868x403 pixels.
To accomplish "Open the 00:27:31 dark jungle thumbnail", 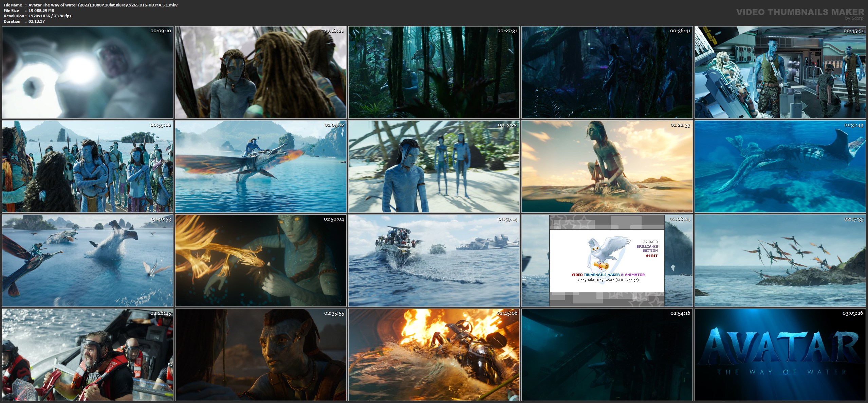I will [x=434, y=72].
